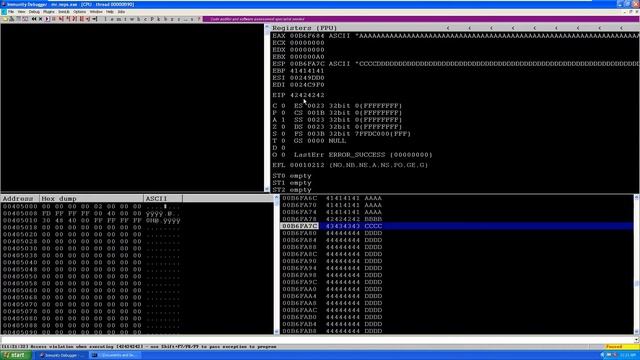Open Windows list with the 'w' button
640x360 pixels.
pyautogui.click(x=131, y=19)
